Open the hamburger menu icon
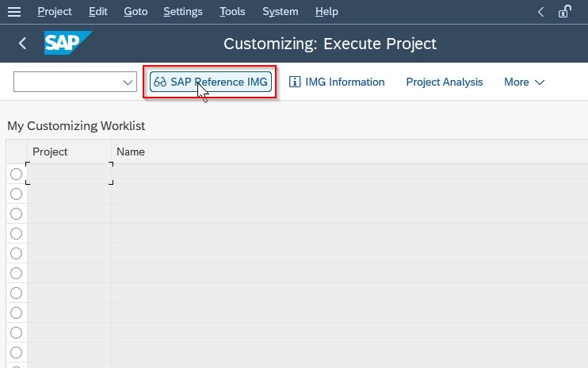Screen dimensions: 588x368 14,12
